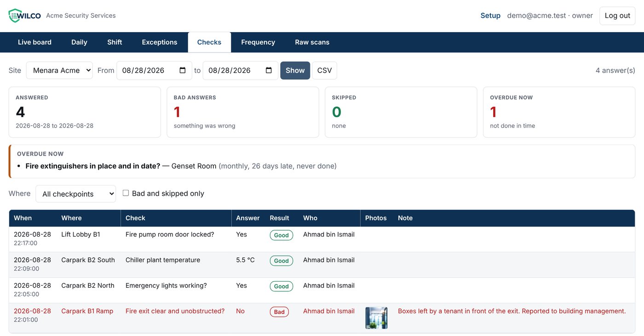Export results with the CSV button

click(x=325, y=70)
